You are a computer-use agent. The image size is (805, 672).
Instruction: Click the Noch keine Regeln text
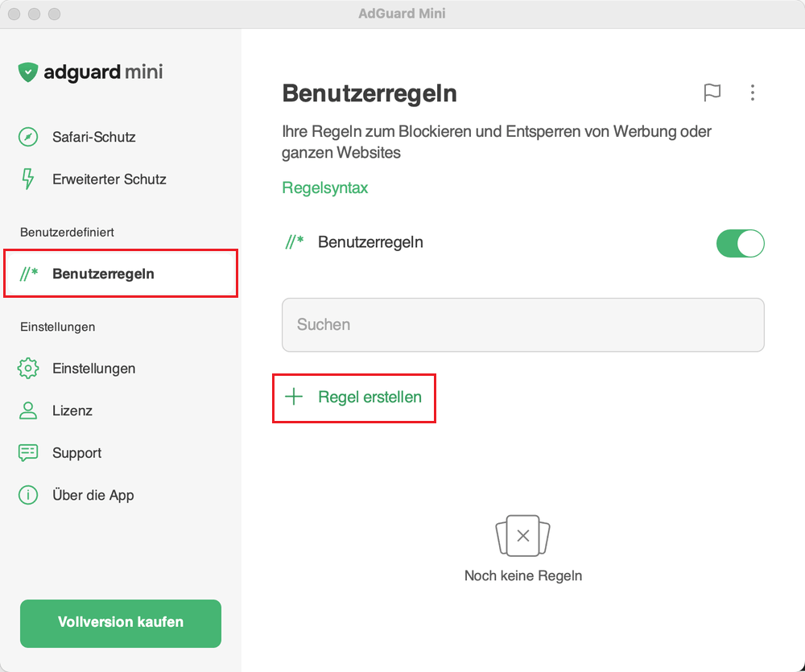coord(522,575)
